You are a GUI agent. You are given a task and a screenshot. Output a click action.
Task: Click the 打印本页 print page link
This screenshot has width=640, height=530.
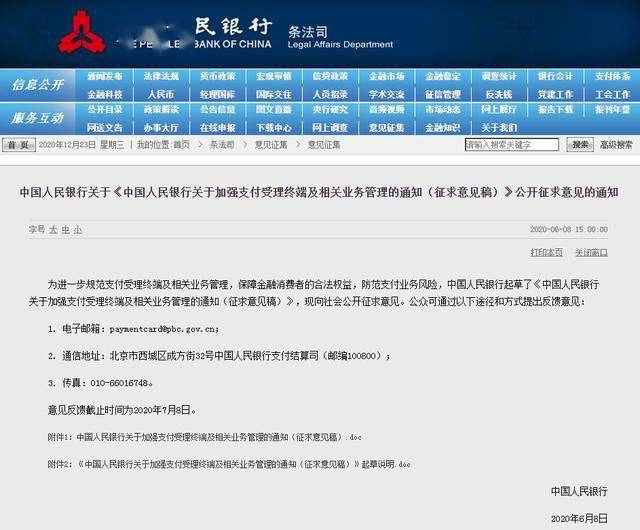point(547,252)
